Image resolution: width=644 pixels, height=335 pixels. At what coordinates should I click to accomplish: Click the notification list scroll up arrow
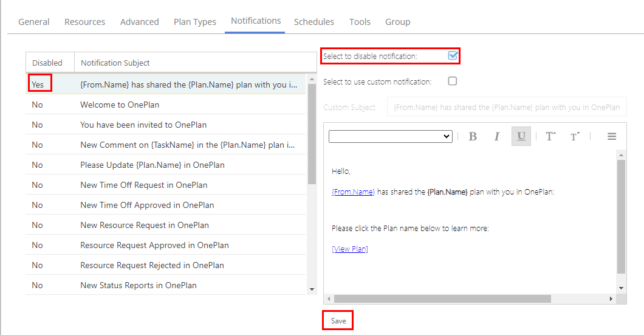tap(312, 79)
